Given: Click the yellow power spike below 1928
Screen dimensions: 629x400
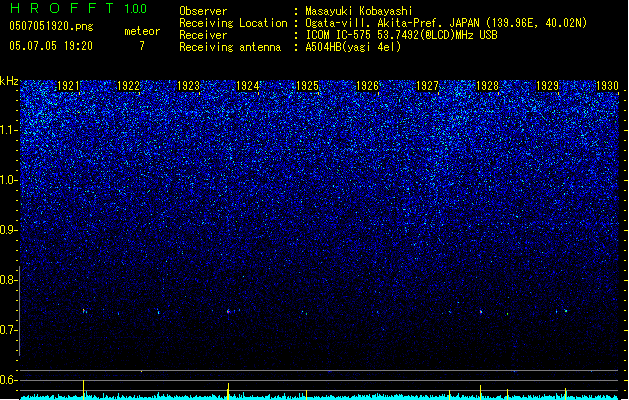Looking at the screenshot, I should point(481,392).
